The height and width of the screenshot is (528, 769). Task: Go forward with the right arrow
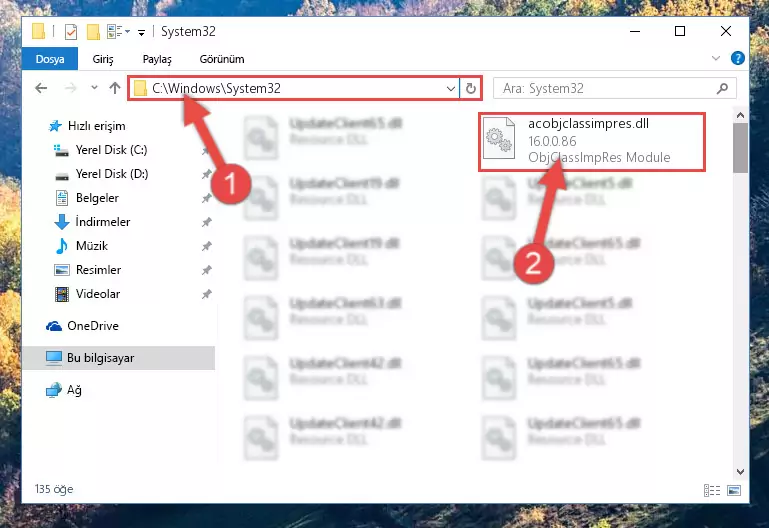click(x=71, y=88)
